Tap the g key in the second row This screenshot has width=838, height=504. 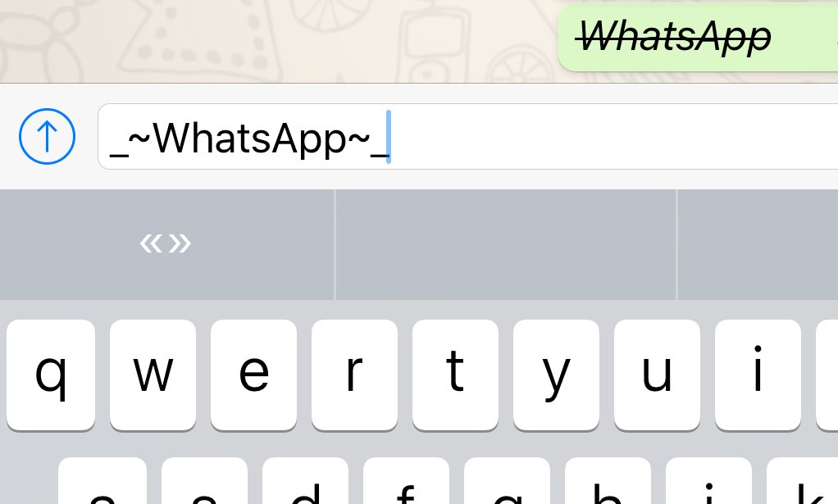pyautogui.click(x=508, y=480)
